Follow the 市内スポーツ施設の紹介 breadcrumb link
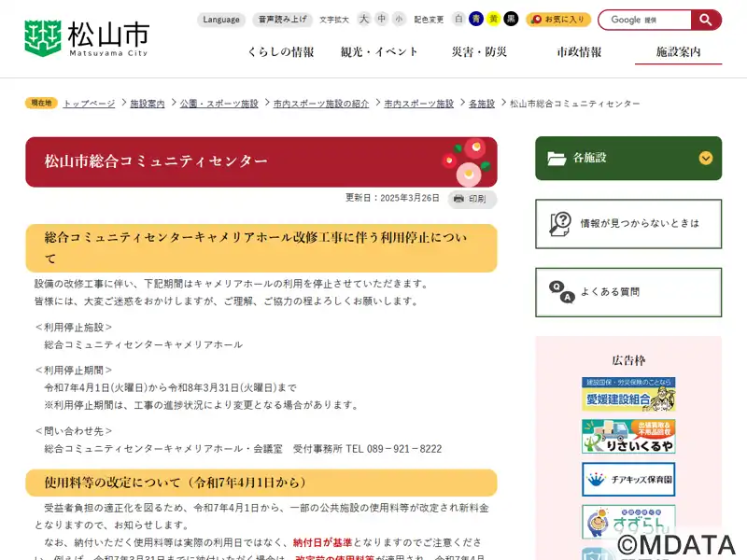 (321, 104)
